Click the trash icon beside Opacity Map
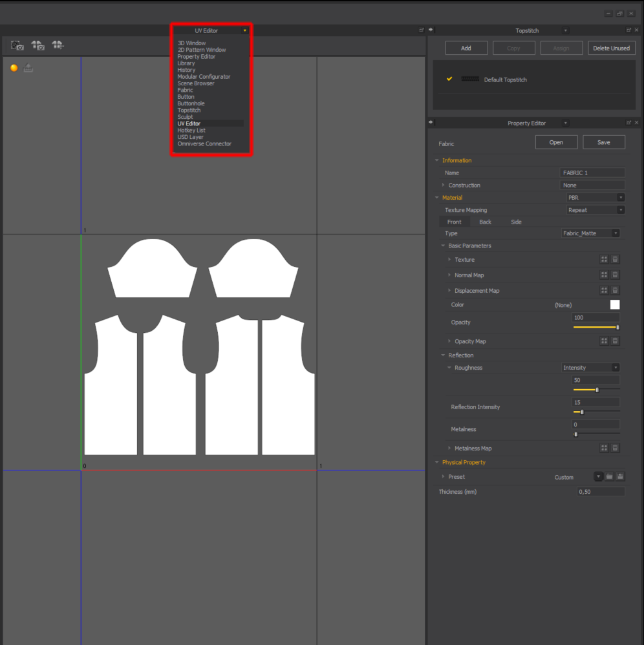 click(615, 341)
